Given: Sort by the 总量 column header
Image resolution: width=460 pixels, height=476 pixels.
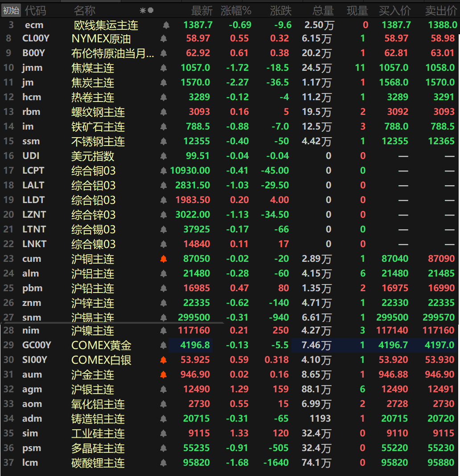Looking at the screenshot, I should coord(323,11).
